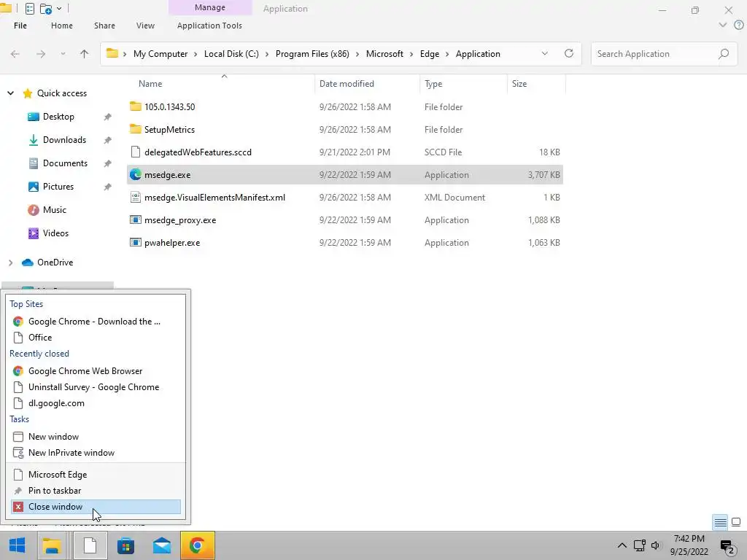This screenshot has width=747, height=560.
Task: Open the address bar history dropdown
Action: pos(544,54)
